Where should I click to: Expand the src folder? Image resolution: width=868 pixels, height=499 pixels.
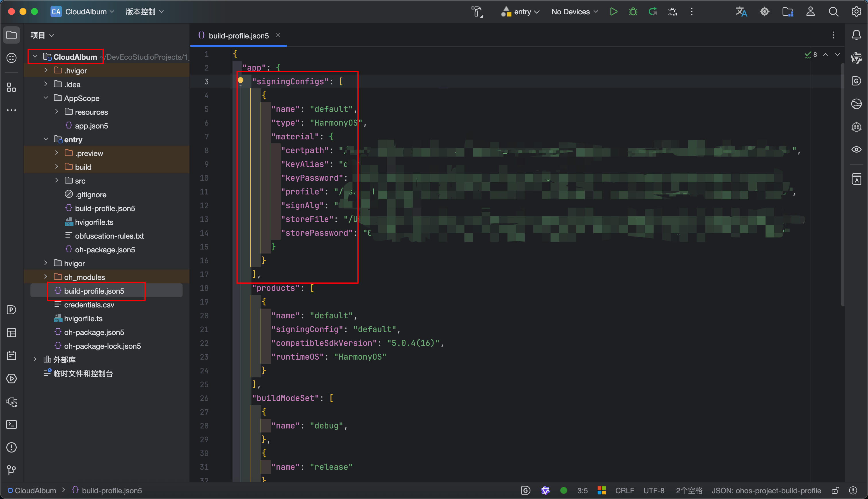(x=57, y=181)
